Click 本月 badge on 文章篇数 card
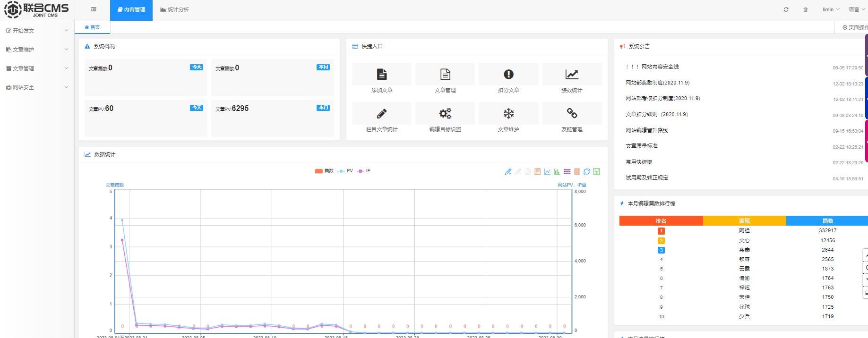 [323, 67]
